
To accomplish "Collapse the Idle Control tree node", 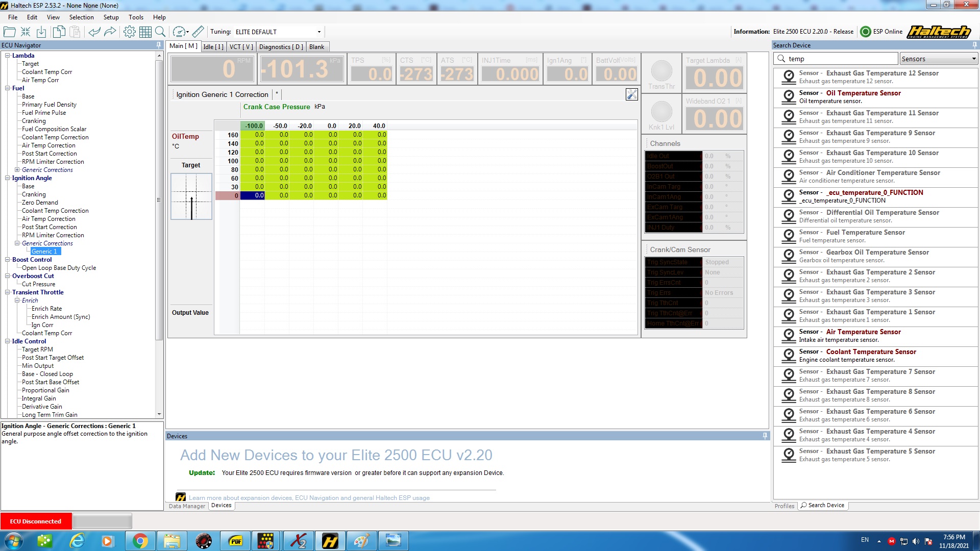I will [8, 341].
